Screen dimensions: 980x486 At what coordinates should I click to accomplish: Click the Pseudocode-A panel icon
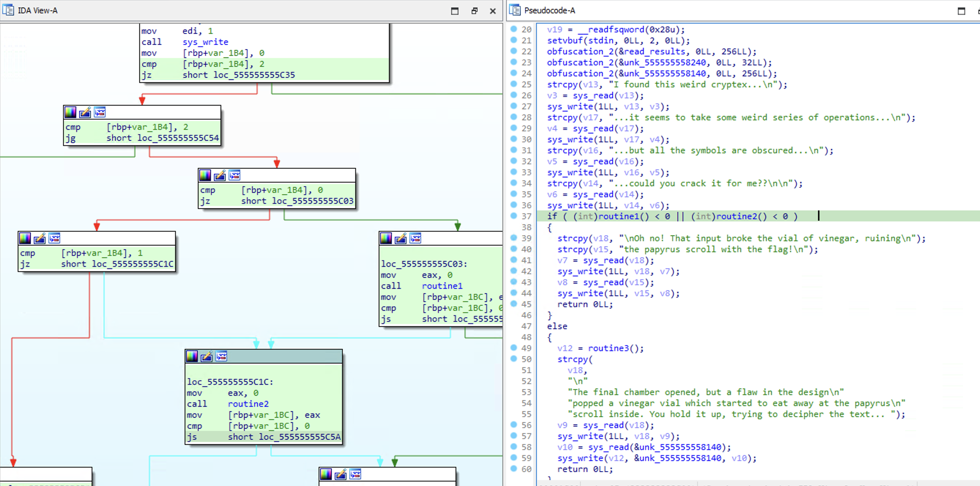(515, 10)
